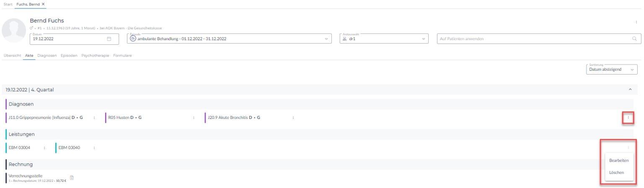Viewport: 644px width, 188px height.
Task: Open the Sortierung dropdown
Action: pos(631,70)
